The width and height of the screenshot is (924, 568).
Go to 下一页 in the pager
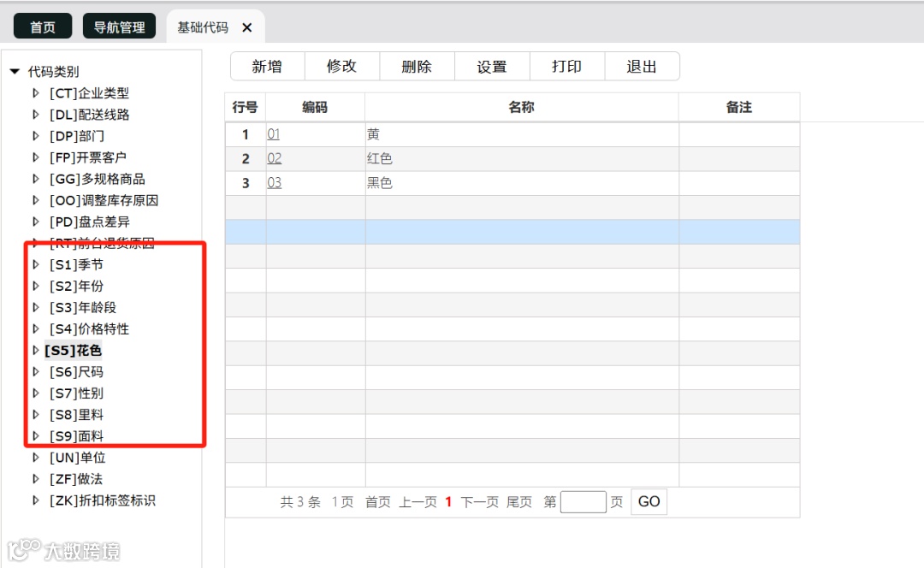(x=479, y=502)
